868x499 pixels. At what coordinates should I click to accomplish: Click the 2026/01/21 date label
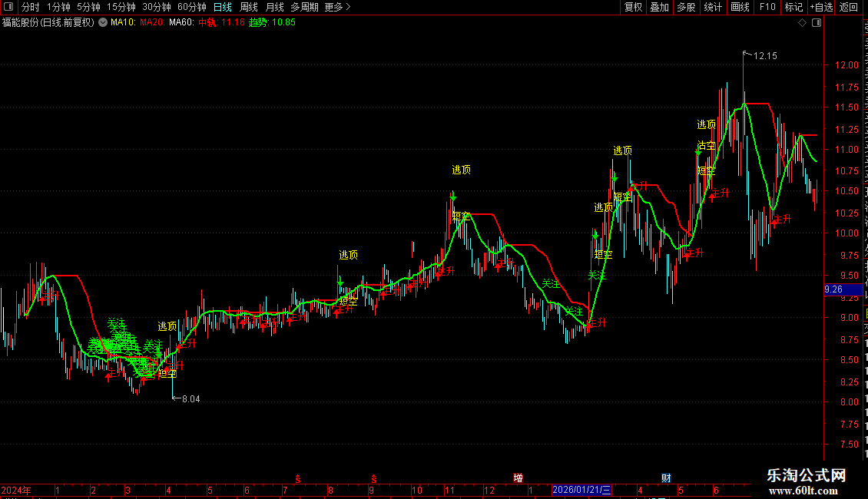[581, 490]
